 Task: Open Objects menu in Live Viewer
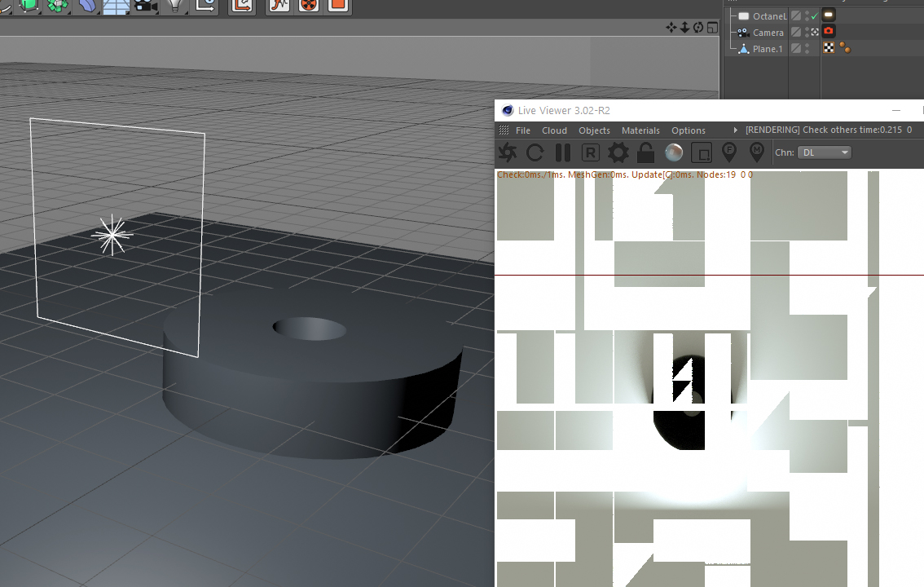(x=594, y=130)
